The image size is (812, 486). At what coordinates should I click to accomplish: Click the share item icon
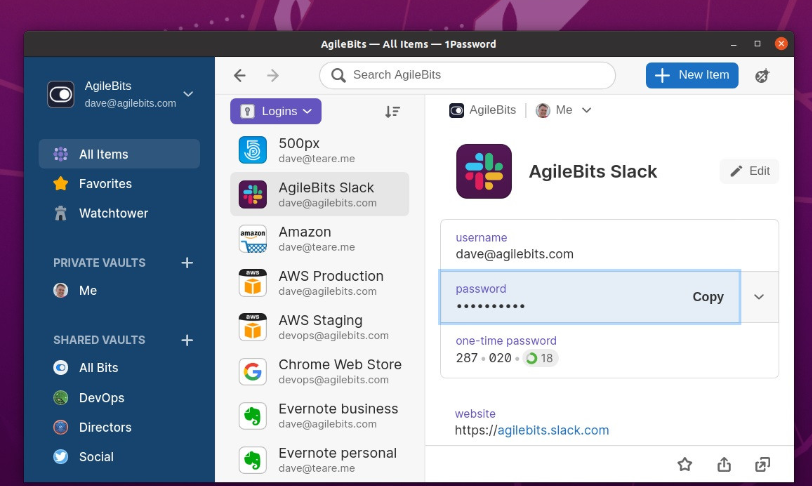(x=724, y=464)
